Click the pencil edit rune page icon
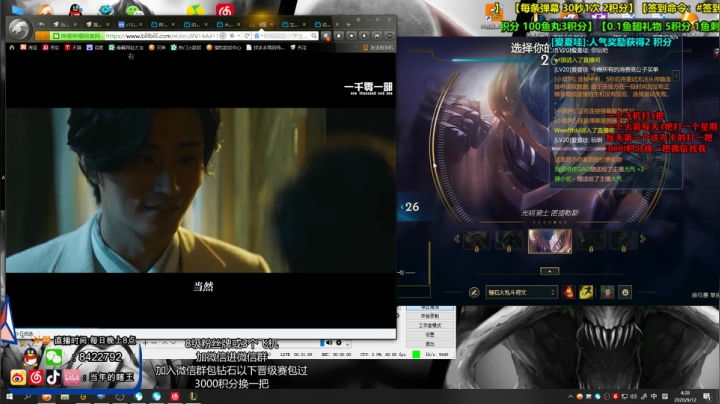The height and width of the screenshot is (404, 720). pyautogui.click(x=474, y=292)
